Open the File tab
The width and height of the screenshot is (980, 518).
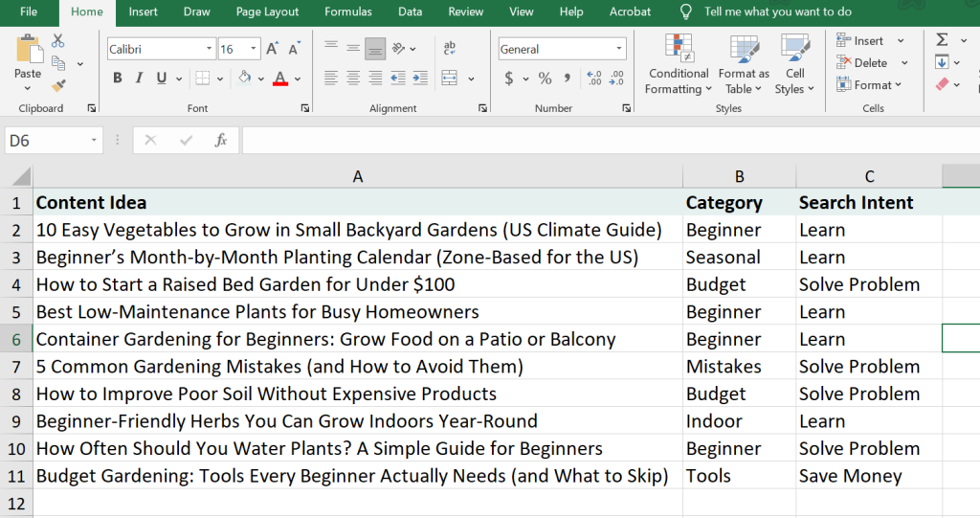coord(29,11)
